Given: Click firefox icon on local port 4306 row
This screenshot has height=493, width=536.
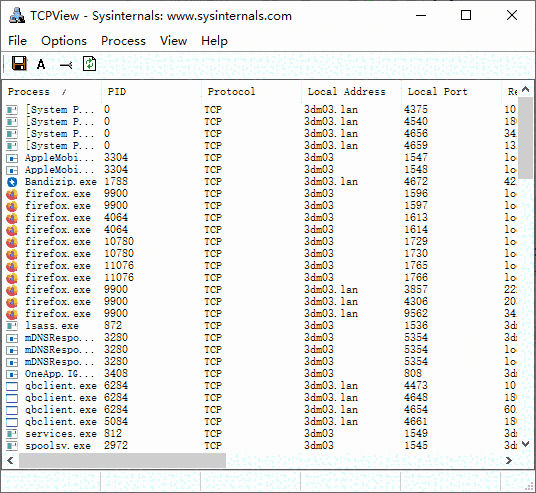Looking at the screenshot, I should 12,302.
